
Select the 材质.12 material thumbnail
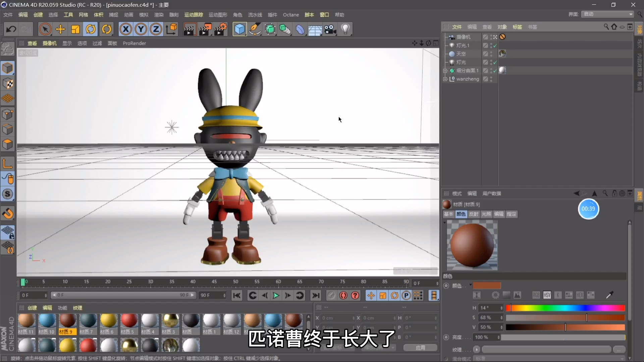tap(231, 324)
